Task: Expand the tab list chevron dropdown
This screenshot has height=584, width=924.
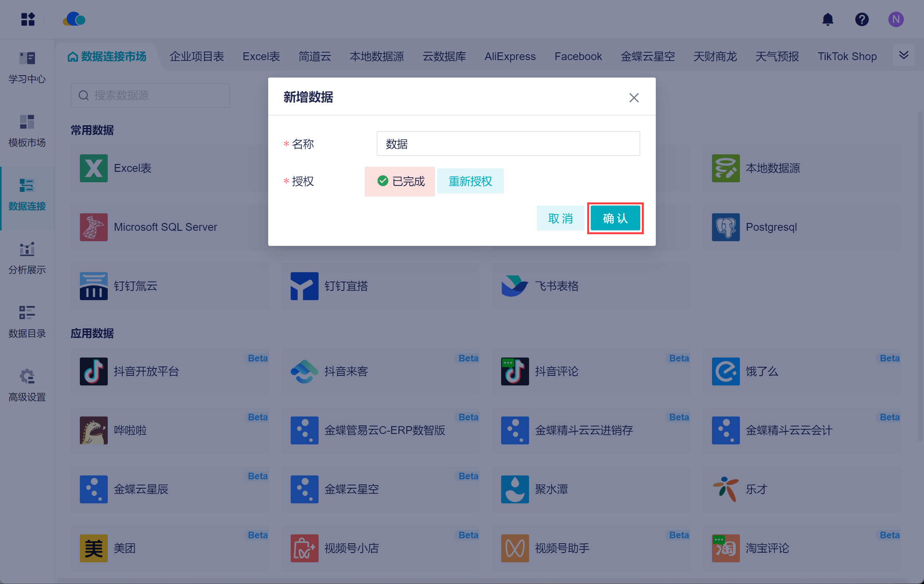Action: coord(903,55)
